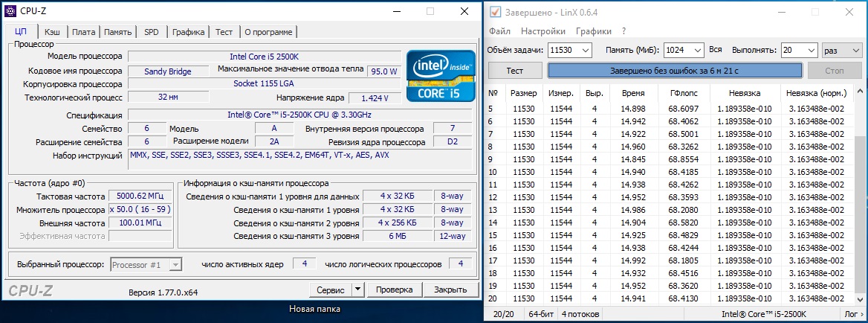868x323 pixels.
Task: Click the Время column header
Action: pos(632,93)
